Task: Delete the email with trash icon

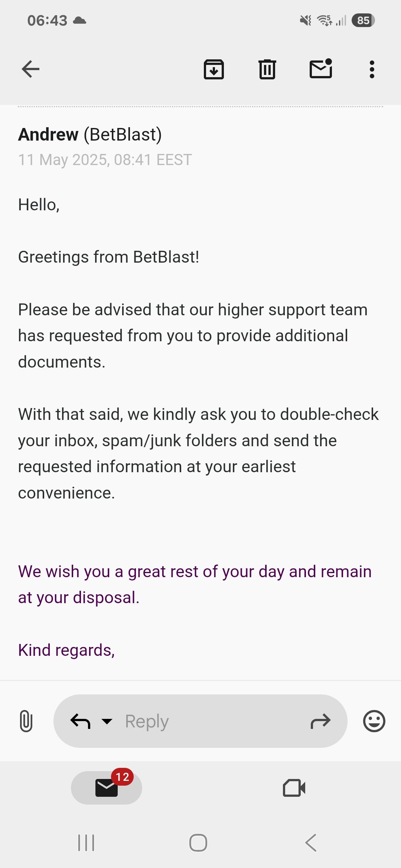Action: tap(267, 69)
